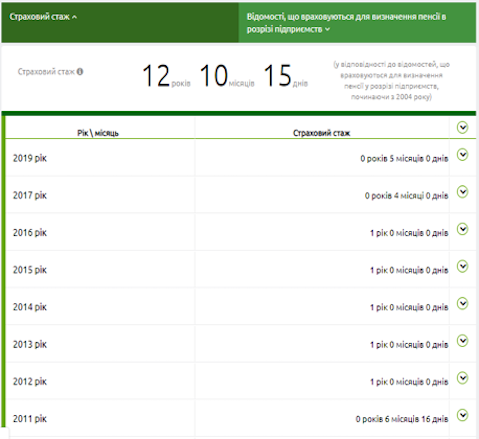Expand the 2019 рік row chevron
The height and width of the screenshot is (439, 479).
(462, 155)
